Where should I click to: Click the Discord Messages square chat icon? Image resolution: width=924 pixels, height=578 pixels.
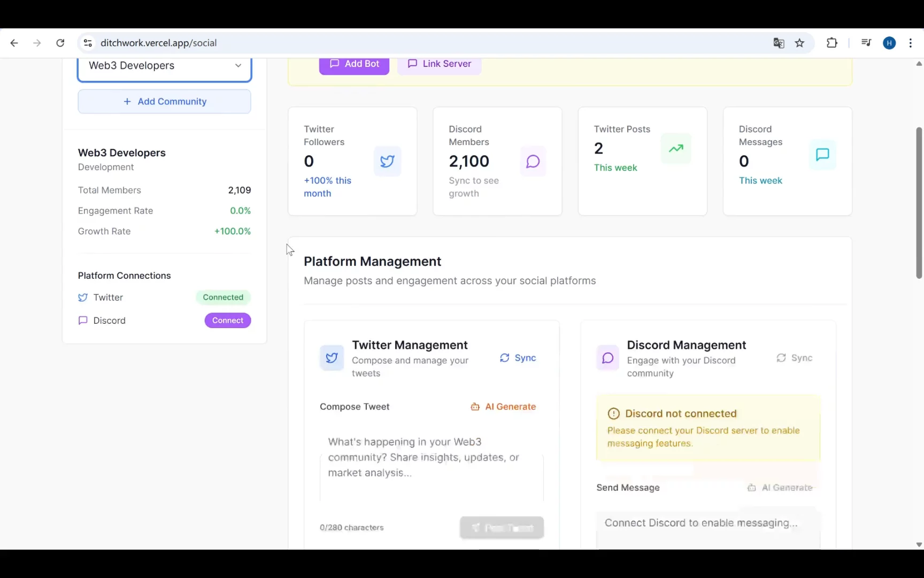[822, 155]
